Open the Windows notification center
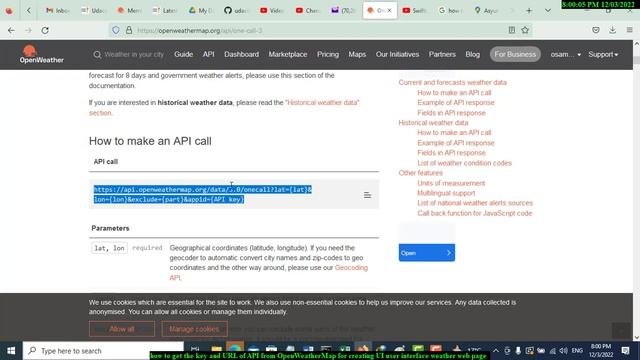The height and width of the screenshot is (360, 640). [625, 351]
